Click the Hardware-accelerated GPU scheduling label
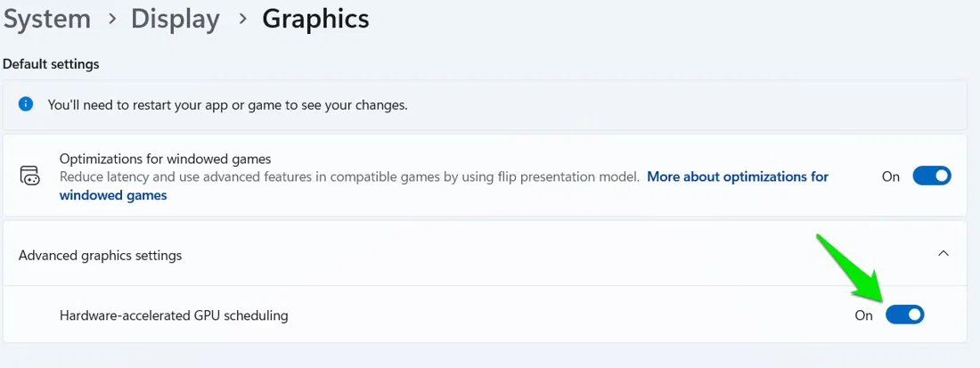The image size is (980, 368). (174, 315)
